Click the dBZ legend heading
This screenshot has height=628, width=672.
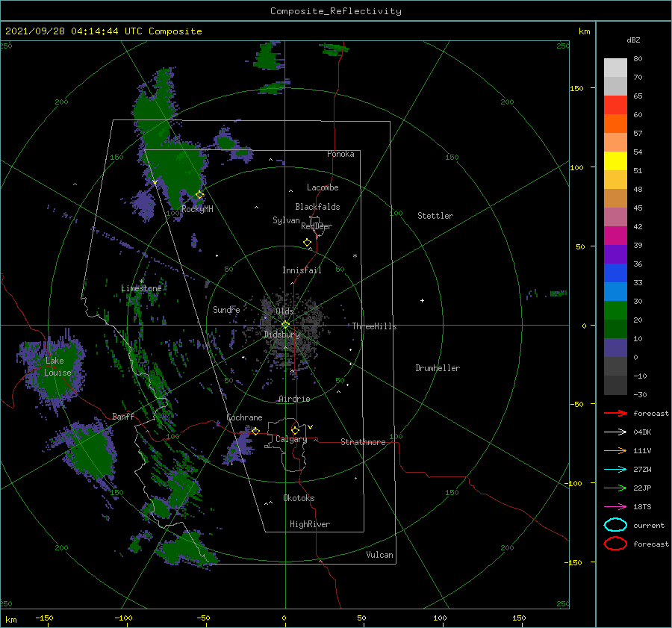pos(633,40)
